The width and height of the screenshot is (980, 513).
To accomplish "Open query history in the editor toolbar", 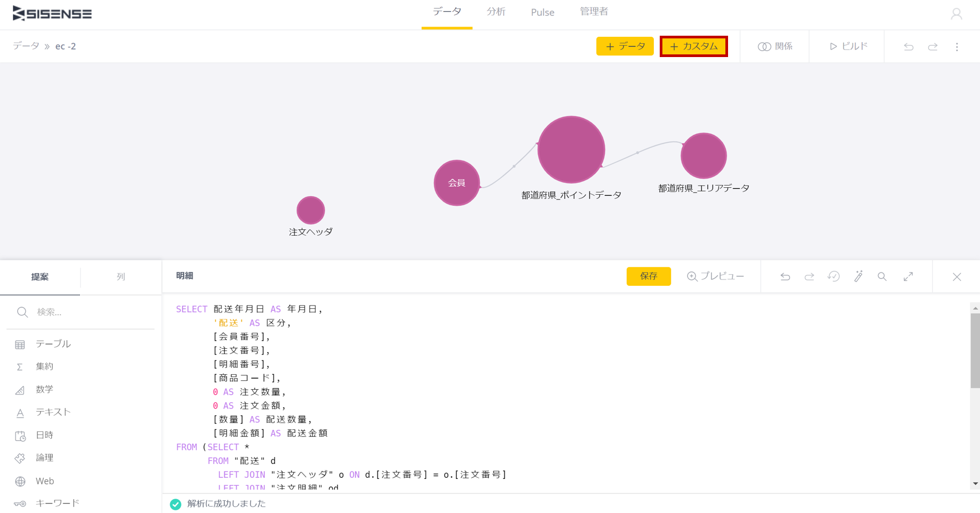I will [833, 276].
